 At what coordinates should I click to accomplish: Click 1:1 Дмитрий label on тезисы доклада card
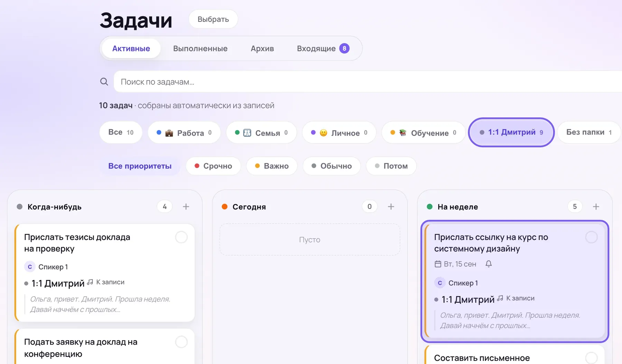click(x=58, y=283)
